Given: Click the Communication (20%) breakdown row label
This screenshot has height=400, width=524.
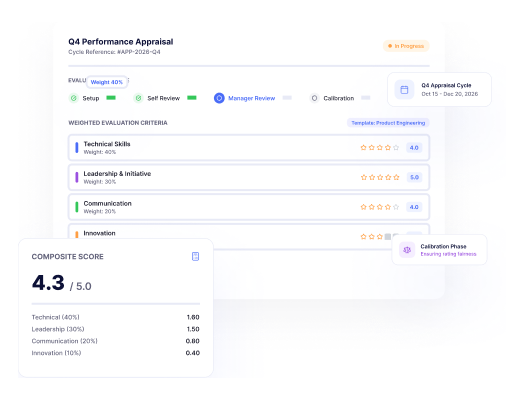Looking at the screenshot, I should click(x=64, y=341).
